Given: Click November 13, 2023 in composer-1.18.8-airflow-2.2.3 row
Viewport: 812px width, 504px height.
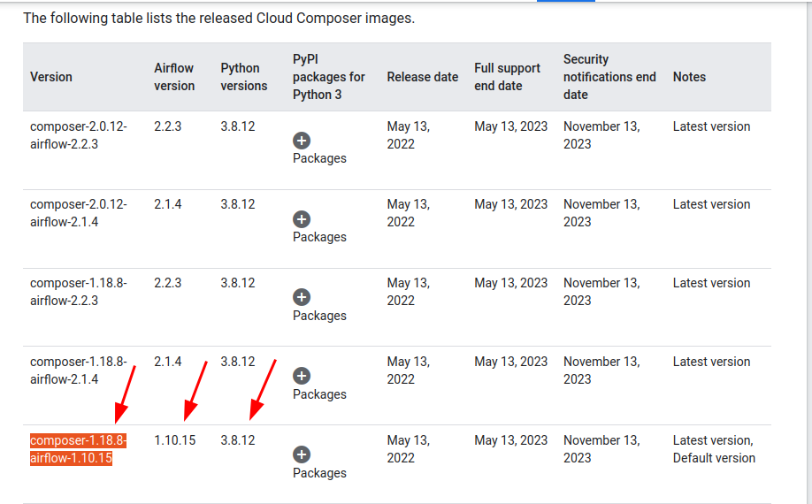Looking at the screenshot, I should [x=601, y=292].
